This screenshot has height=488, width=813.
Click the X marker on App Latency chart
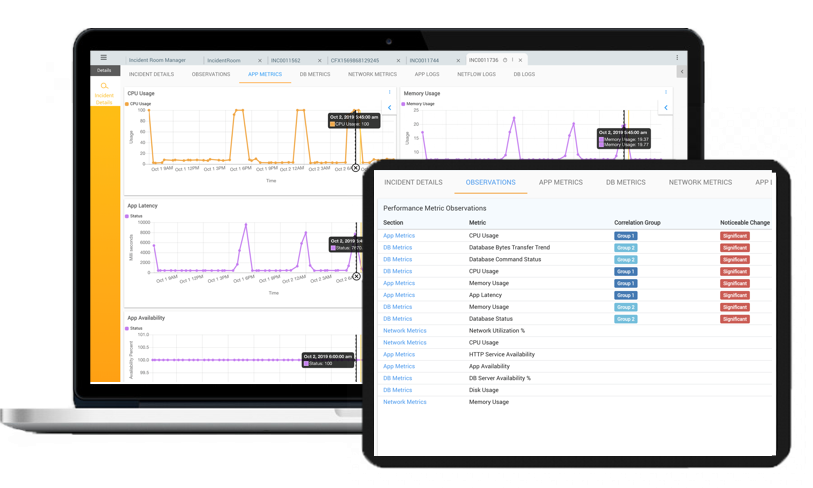point(356,276)
